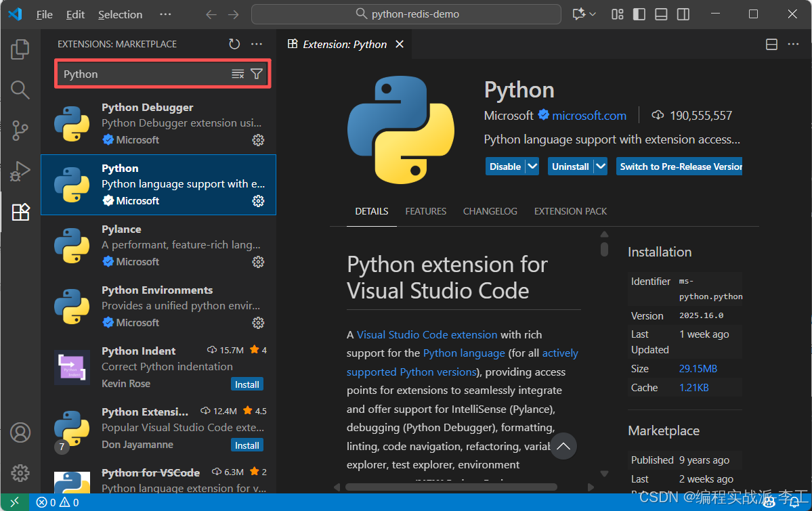Click the manage gear for Pylance

[258, 262]
